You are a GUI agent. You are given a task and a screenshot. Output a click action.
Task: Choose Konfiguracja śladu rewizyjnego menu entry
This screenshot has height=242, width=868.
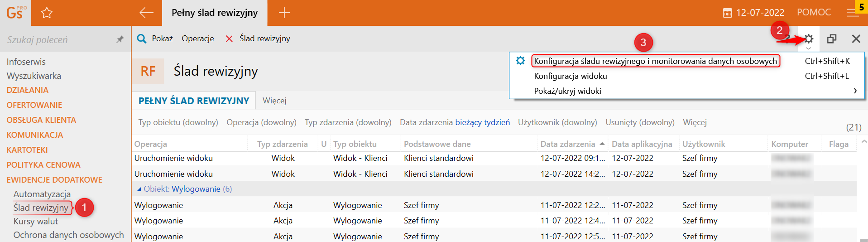(x=655, y=61)
